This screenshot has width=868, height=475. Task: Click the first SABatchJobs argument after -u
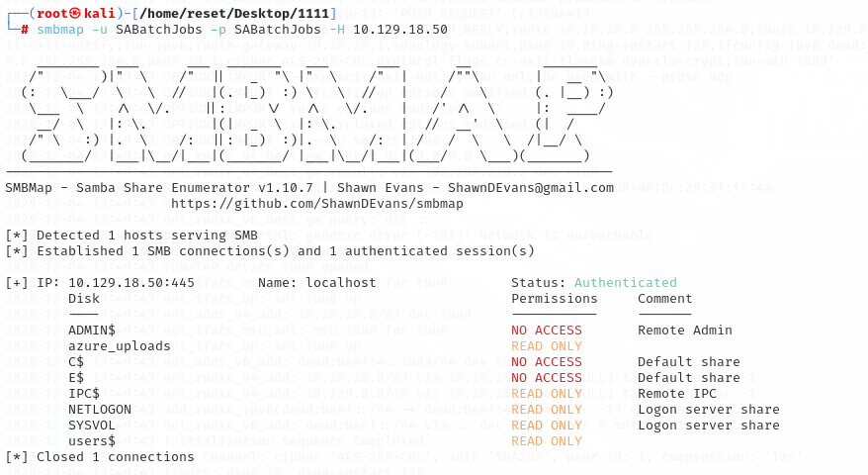159,30
